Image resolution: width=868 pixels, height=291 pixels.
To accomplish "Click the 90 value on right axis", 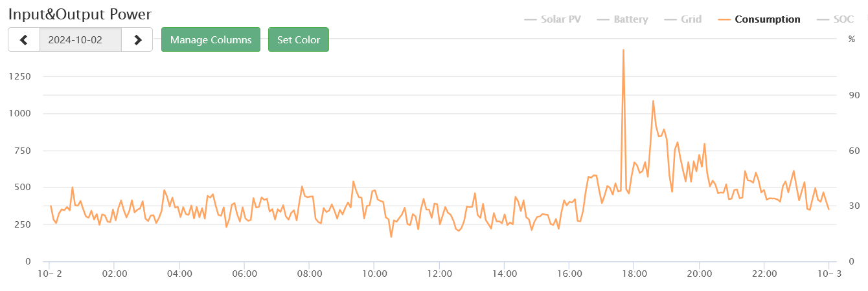I will click(854, 95).
